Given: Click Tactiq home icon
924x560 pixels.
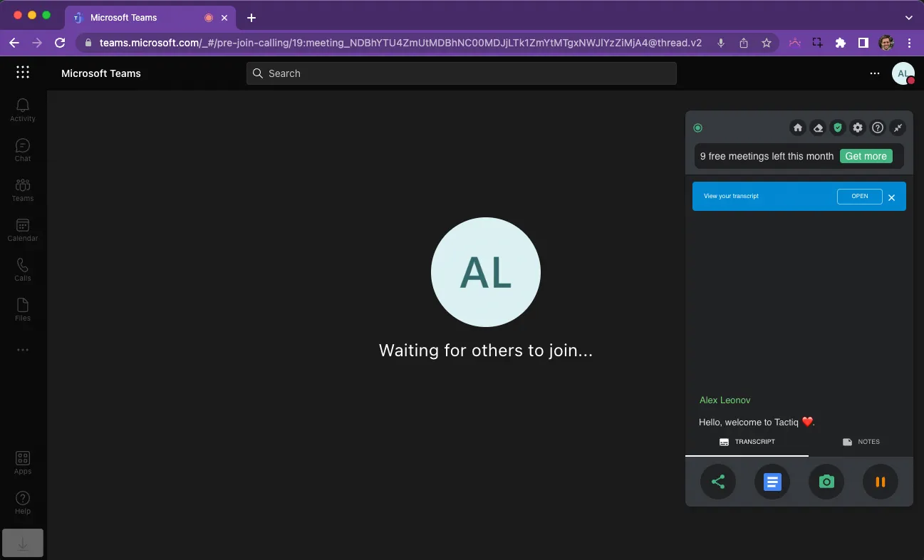Looking at the screenshot, I should [x=798, y=128].
